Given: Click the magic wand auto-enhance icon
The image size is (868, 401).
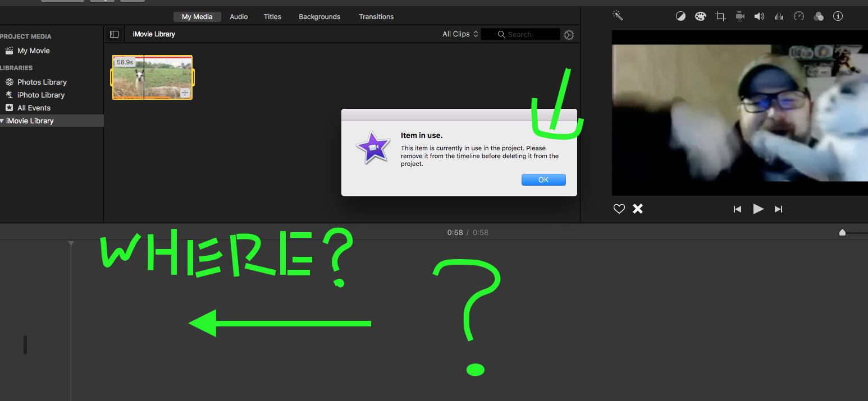Looking at the screenshot, I should click(618, 16).
